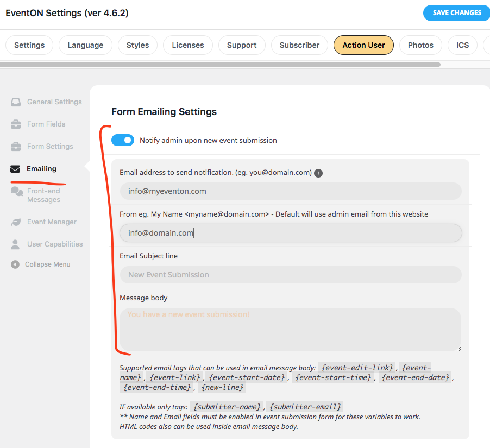Image resolution: width=490 pixels, height=448 pixels.
Task: Click the From email input field
Action: click(x=291, y=233)
